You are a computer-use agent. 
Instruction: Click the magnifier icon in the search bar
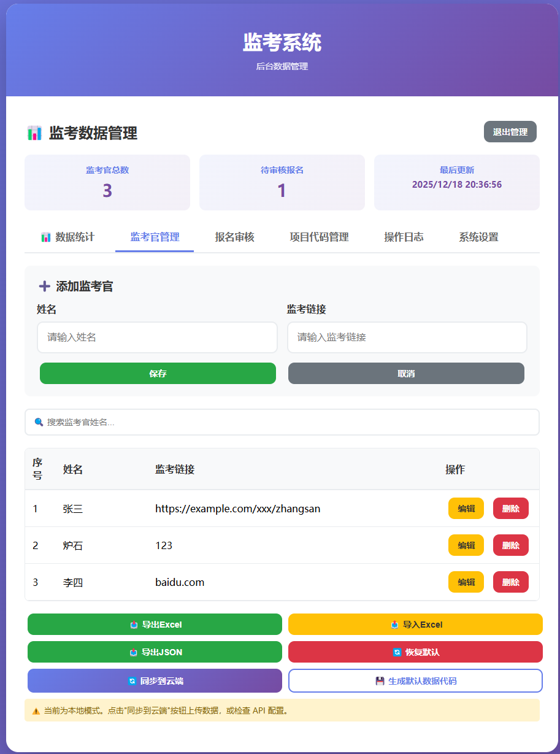pos(38,422)
